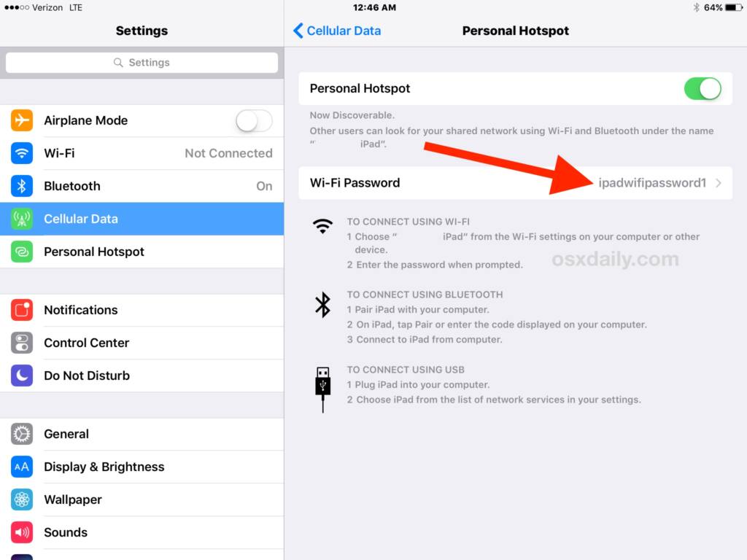Tap the Bluetooth icon in settings list
Screen dimensions: 747x560
point(22,186)
